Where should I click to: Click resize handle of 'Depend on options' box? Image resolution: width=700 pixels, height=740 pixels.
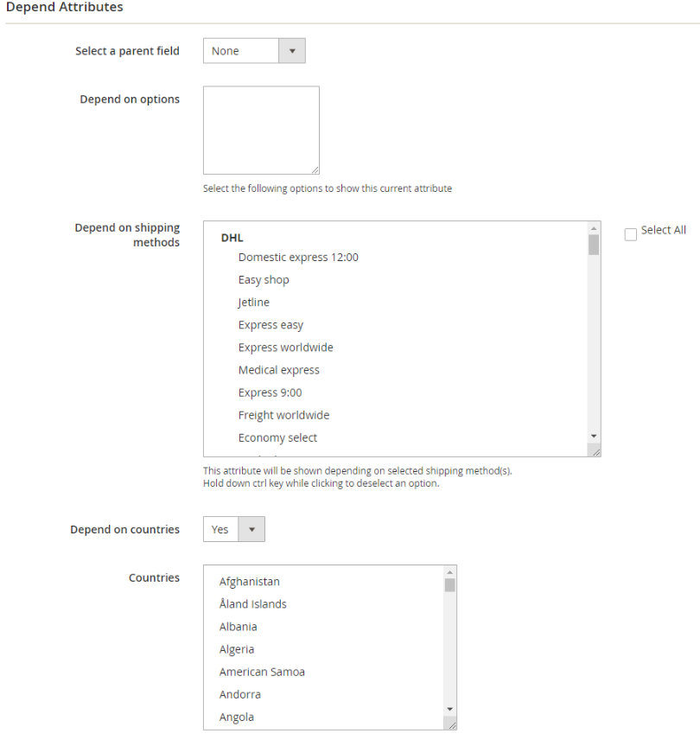(x=315, y=170)
